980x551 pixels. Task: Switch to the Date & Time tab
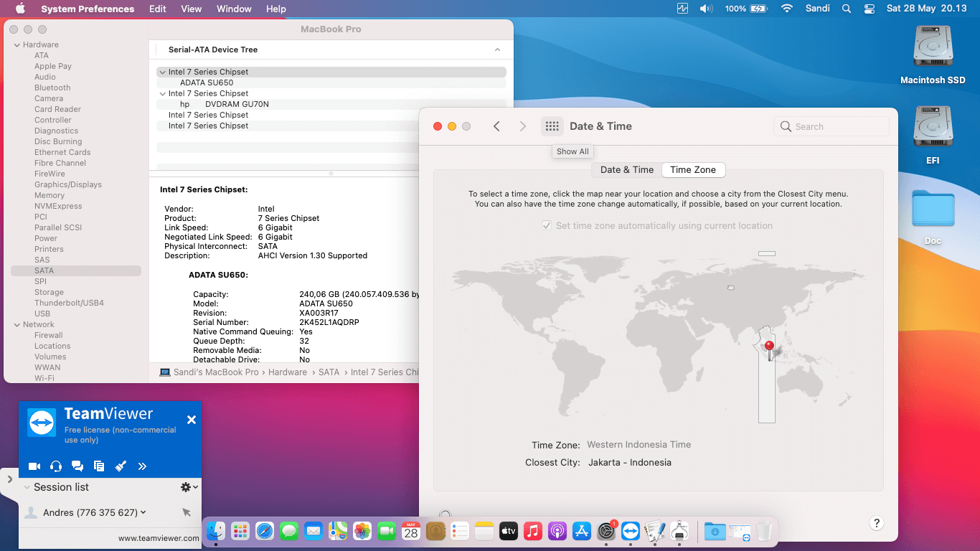(626, 170)
